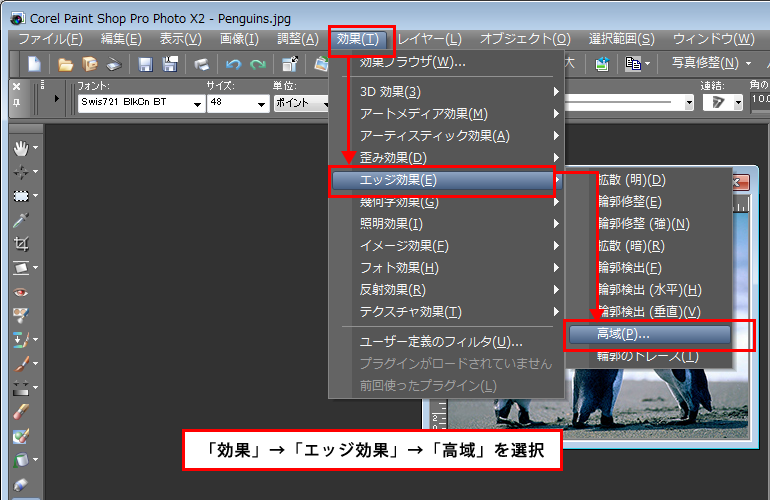This screenshot has width=770, height=500.
Task: Click the Save disk icon
Action: [145, 64]
